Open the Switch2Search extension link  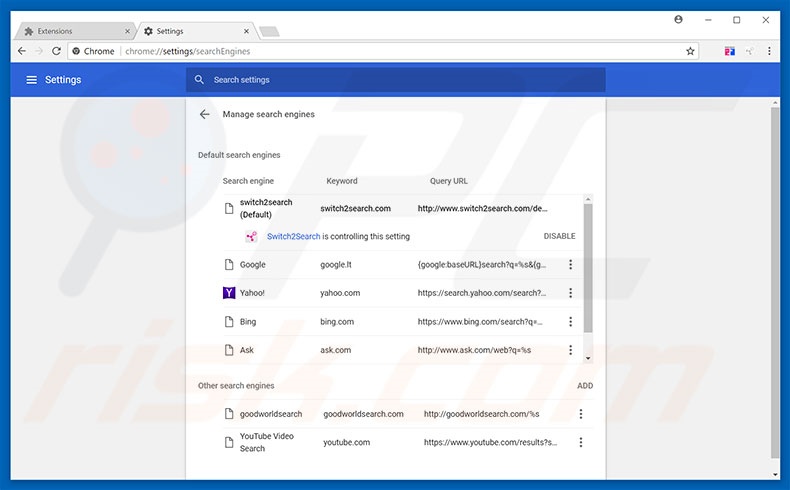(x=293, y=236)
